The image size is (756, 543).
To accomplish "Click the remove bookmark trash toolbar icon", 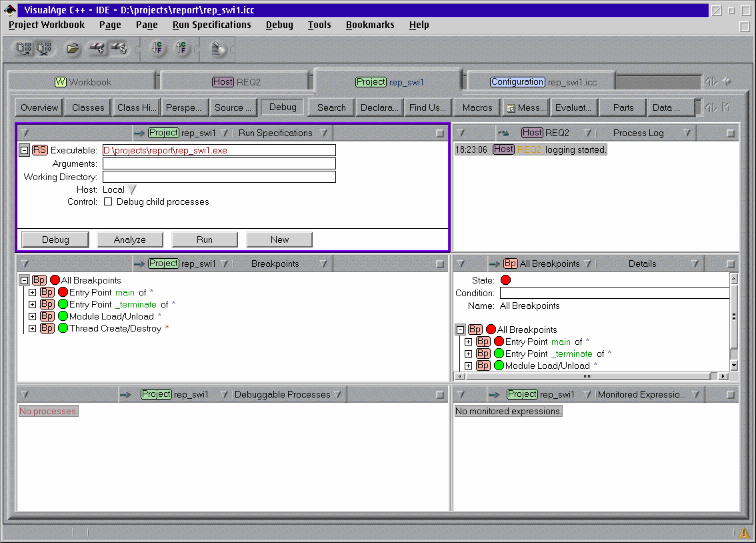I will click(x=119, y=48).
